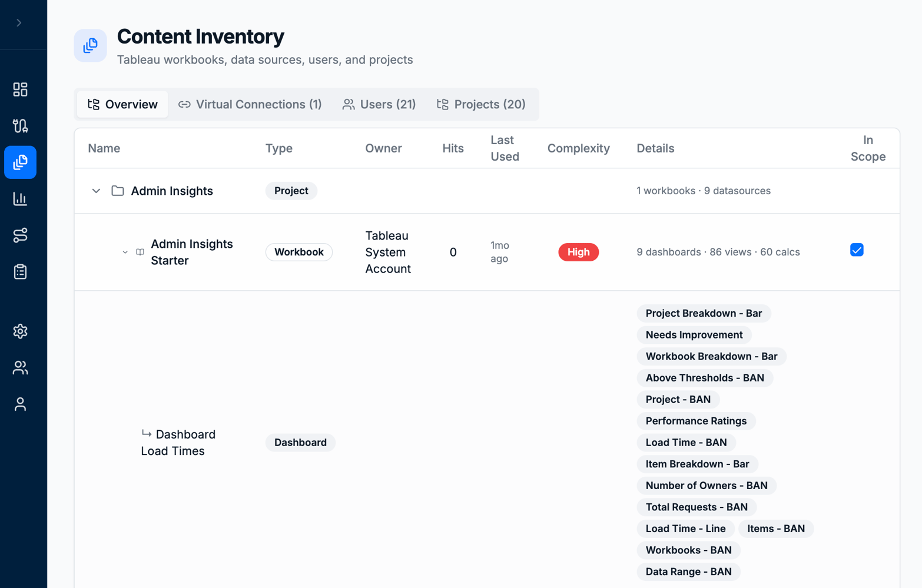Switch to the Virtual Connections (1) tab
Image resolution: width=922 pixels, height=588 pixels.
[250, 104]
